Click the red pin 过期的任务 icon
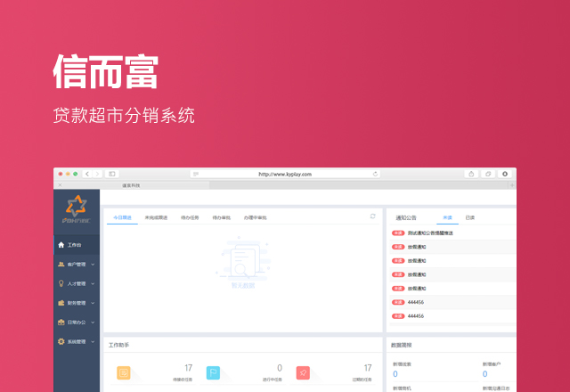This screenshot has width=570, height=392. coord(303,372)
